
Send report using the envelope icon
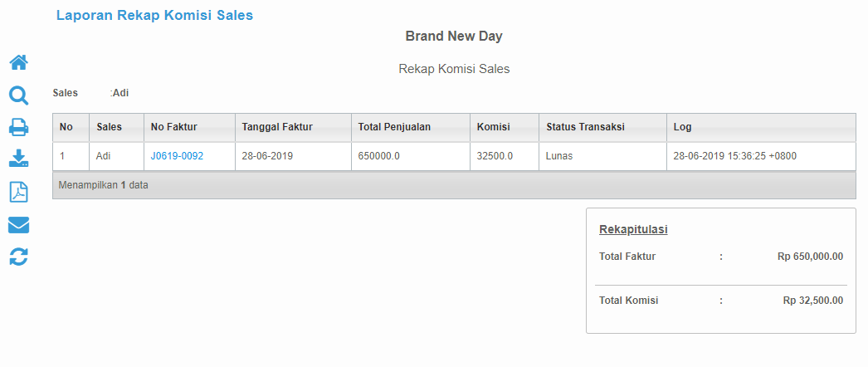point(19,225)
